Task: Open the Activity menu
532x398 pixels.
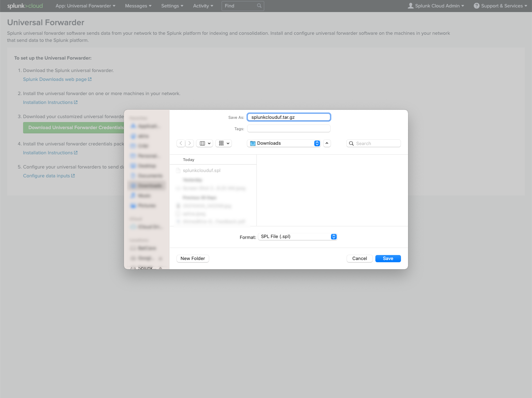Action: pos(202,6)
